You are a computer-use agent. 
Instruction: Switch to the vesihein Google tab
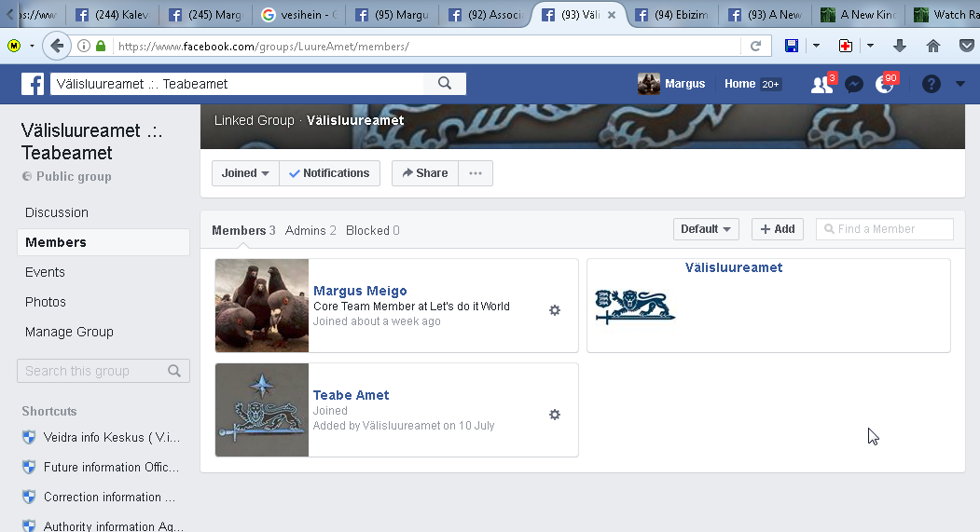298,14
